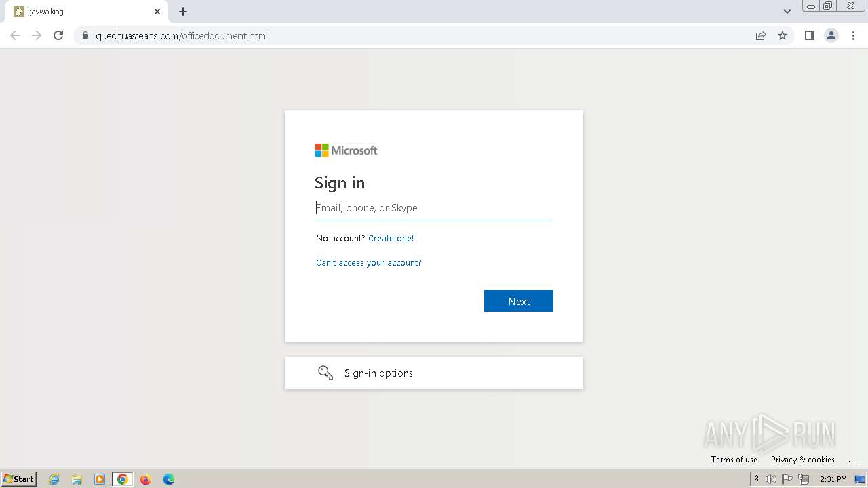
Task: Open a new tab with the plus button
Action: (183, 12)
